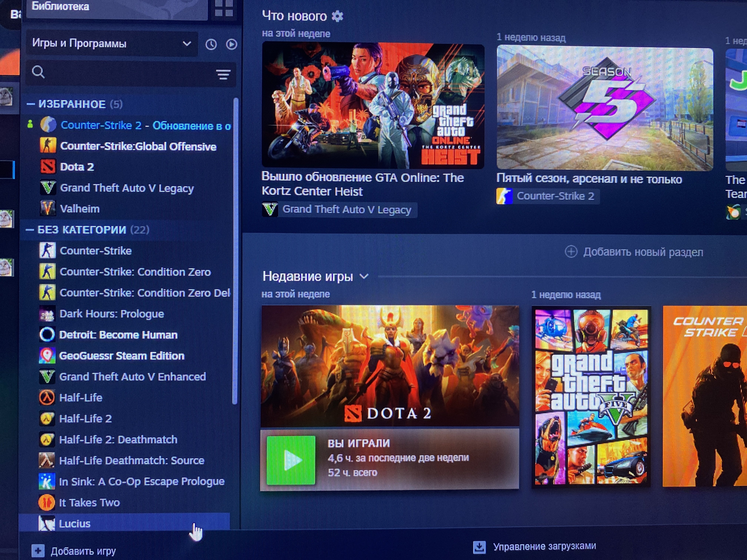Open the Пятый сезон, арсенал headline
Image resolution: width=747 pixels, height=560 pixels.
tap(589, 179)
